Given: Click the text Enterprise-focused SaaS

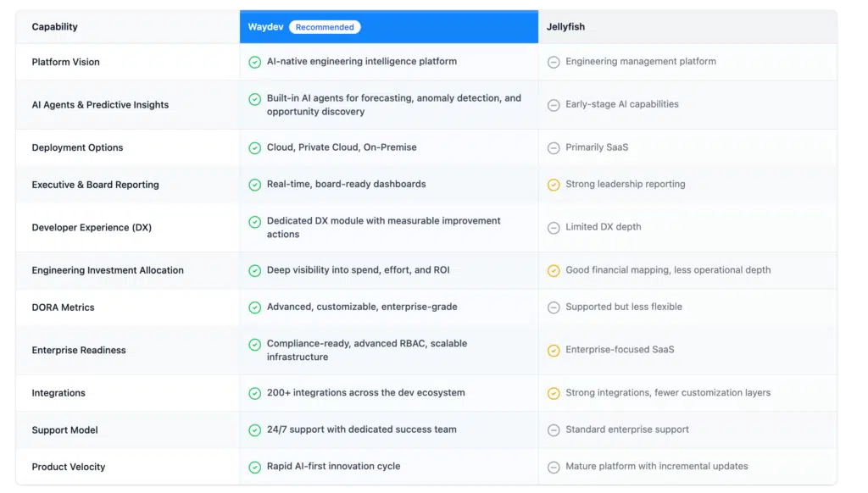Looking at the screenshot, I should pos(620,350).
